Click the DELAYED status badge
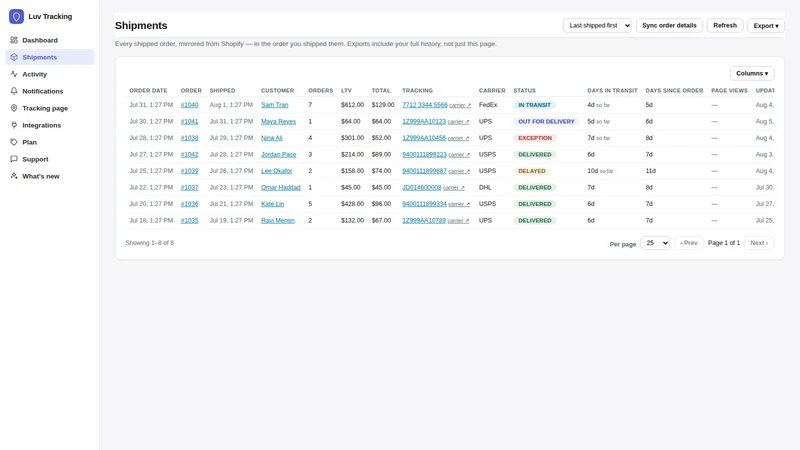800x450 pixels. click(532, 171)
